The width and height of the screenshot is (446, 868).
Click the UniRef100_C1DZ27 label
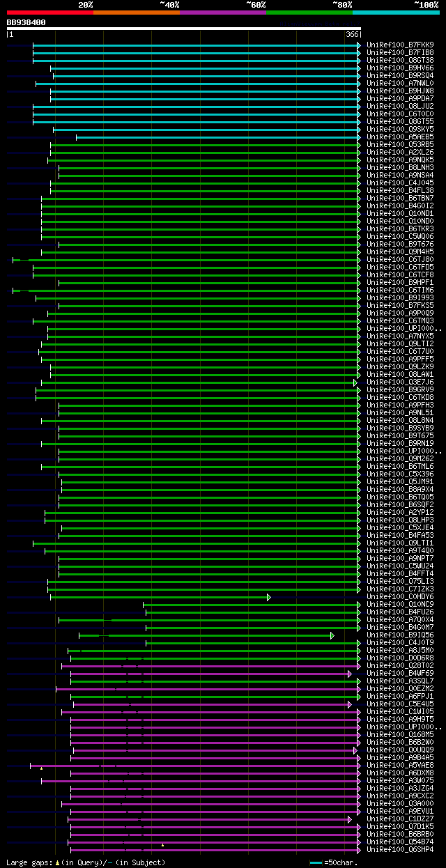click(400, 819)
